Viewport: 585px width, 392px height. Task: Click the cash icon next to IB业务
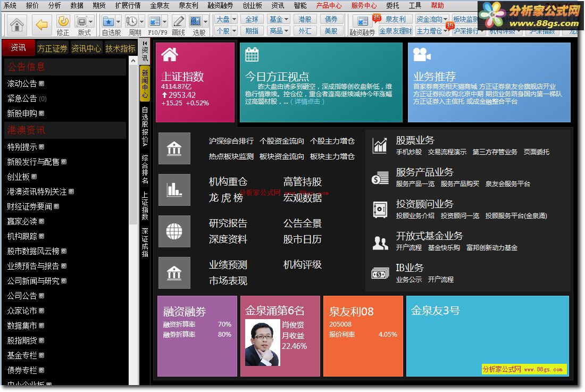[x=380, y=273]
